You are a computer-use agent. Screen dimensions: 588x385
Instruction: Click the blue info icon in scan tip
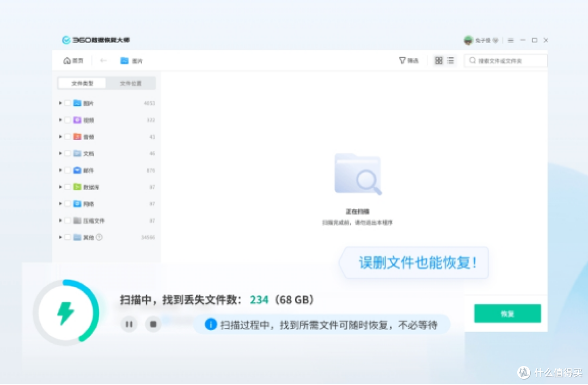[211, 324]
